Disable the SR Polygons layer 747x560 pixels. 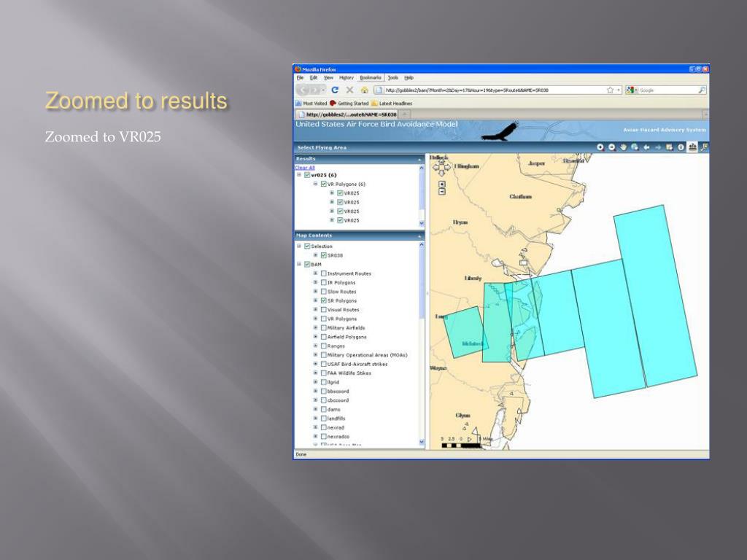point(323,300)
